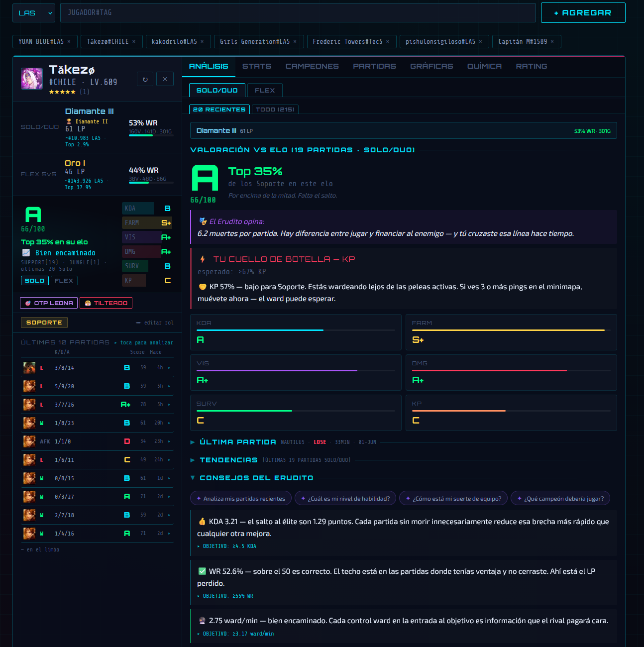Image resolution: width=644 pixels, height=647 pixels.
Task: Click the large A grade badge
Action: click(x=205, y=178)
